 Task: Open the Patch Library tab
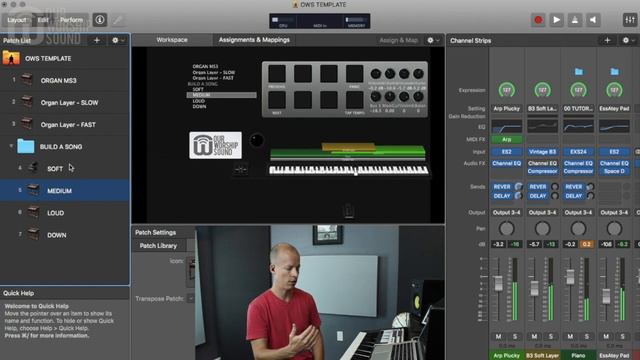[158, 246]
